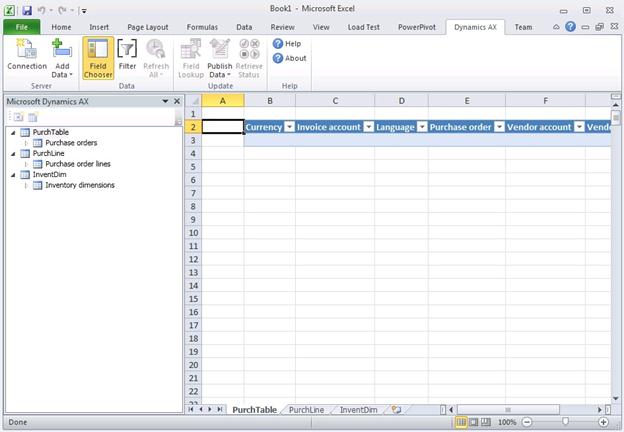Switch to the Insert tab

[99, 27]
